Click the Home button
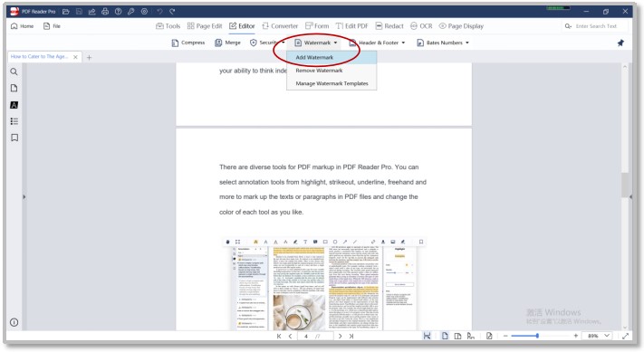The width and height of the screenshot is (644, 352). click(22, 26)
